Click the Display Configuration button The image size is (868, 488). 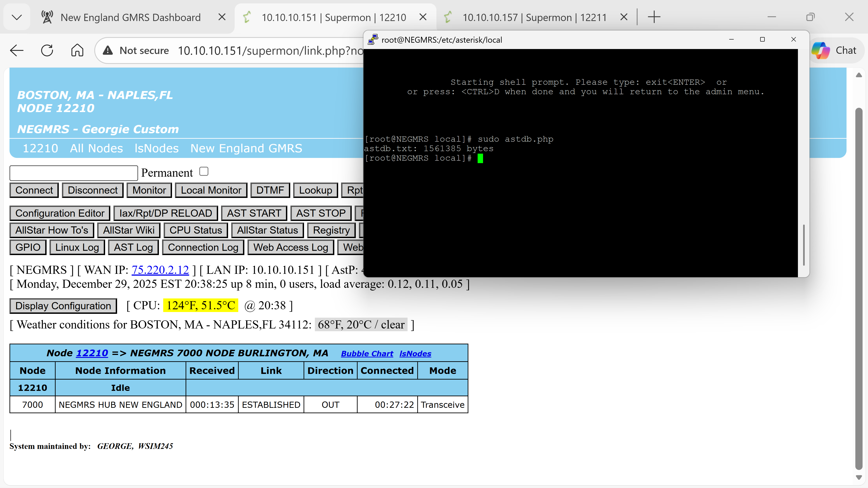(x=63, y=306)
